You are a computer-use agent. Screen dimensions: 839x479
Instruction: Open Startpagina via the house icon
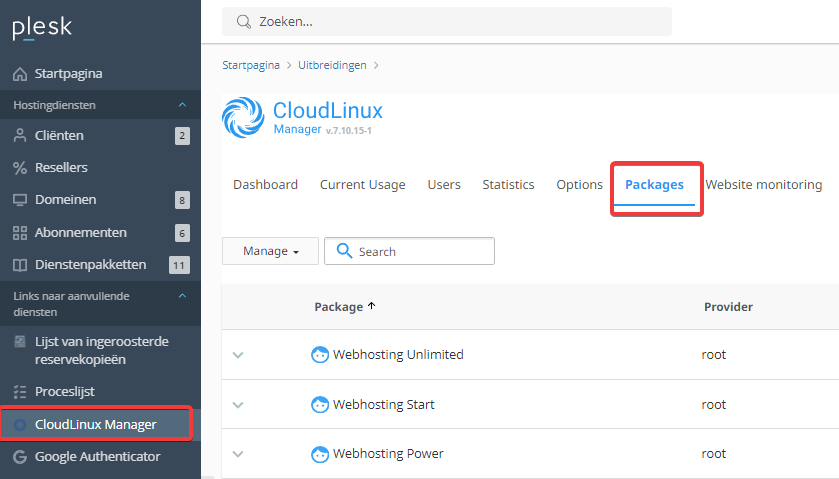20,74
